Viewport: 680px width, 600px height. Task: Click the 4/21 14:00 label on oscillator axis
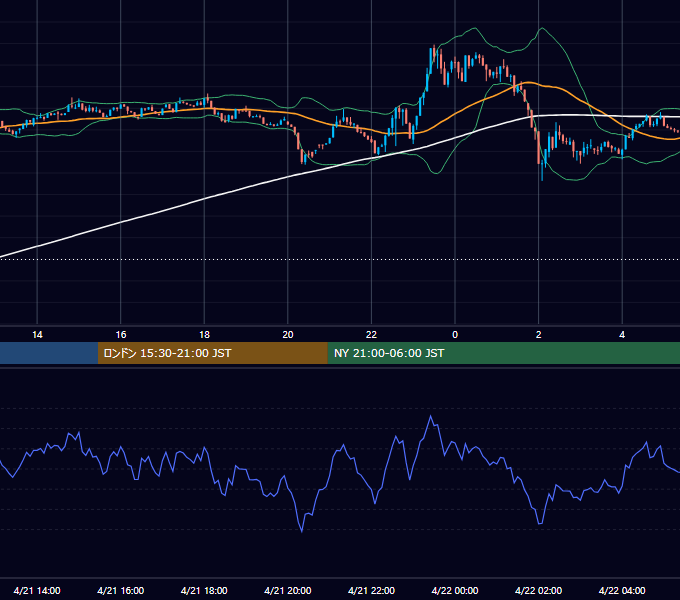click(x=37, y=590)
